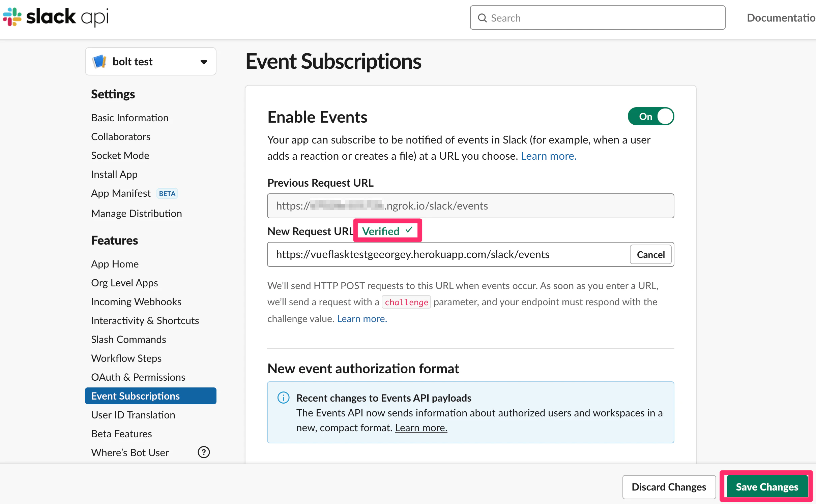This screenshot has width=816, height=504.
Task: Go to Slash Commands
Action: click(x=128, y=339)
